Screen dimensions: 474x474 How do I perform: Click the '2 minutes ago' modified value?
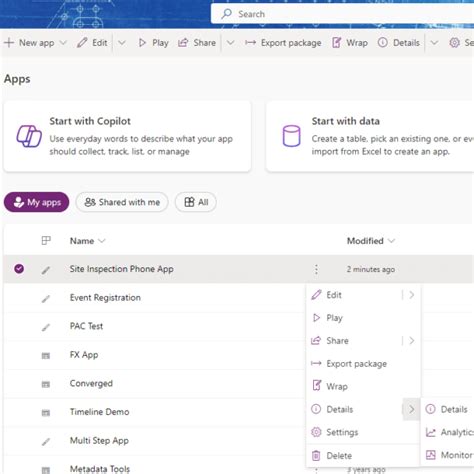click(x=371, y=269)
